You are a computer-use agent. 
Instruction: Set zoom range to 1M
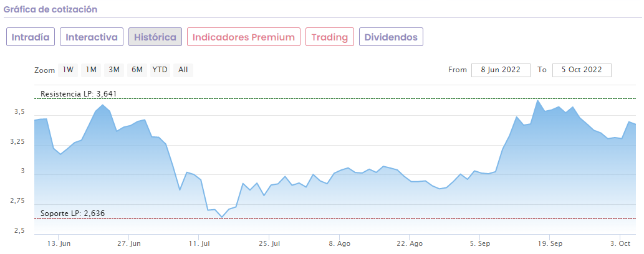91,70
